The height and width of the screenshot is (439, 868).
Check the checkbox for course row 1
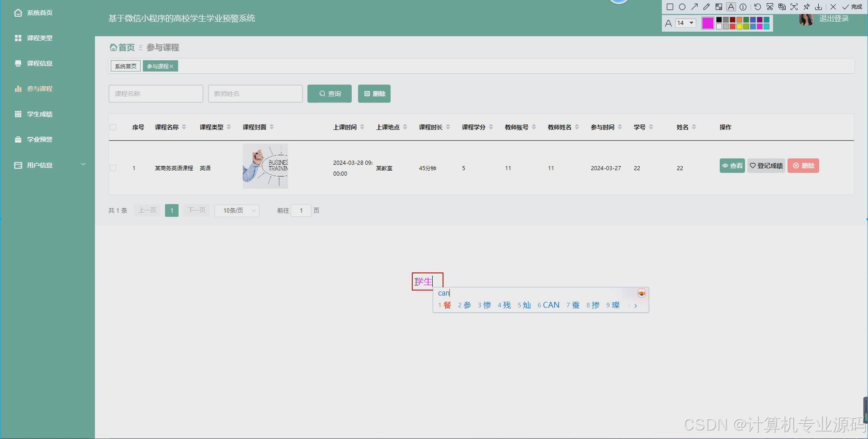pos(113,168)
